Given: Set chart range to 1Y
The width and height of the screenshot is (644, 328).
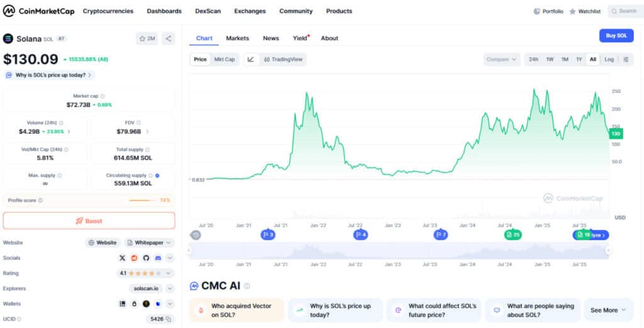Looking at the screenshot, I should [x=579, y=60].
